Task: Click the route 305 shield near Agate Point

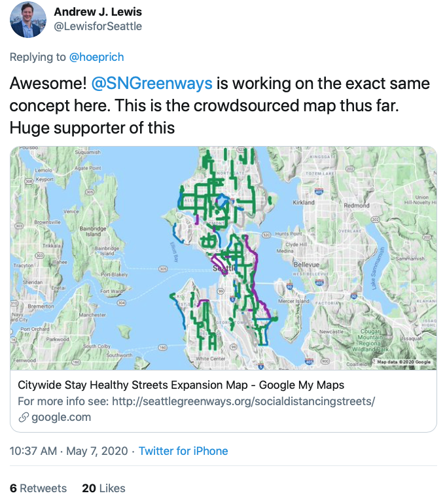Action: tap(89, 192)
